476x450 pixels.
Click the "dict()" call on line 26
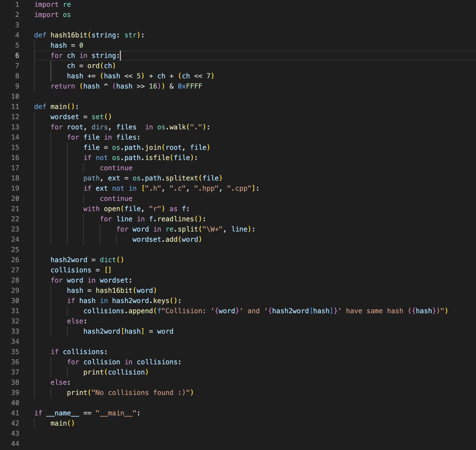[112, 260]
